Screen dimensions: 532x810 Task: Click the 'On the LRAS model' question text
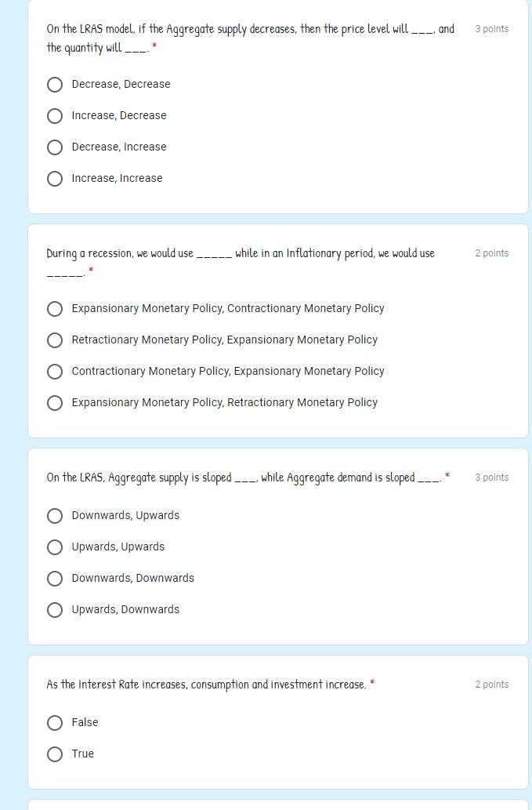(250, 38)
